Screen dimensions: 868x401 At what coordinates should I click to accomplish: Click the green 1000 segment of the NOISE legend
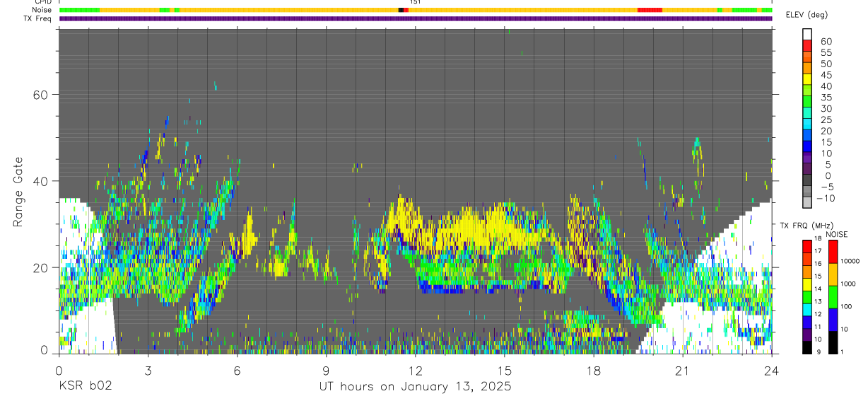(832, 296)
